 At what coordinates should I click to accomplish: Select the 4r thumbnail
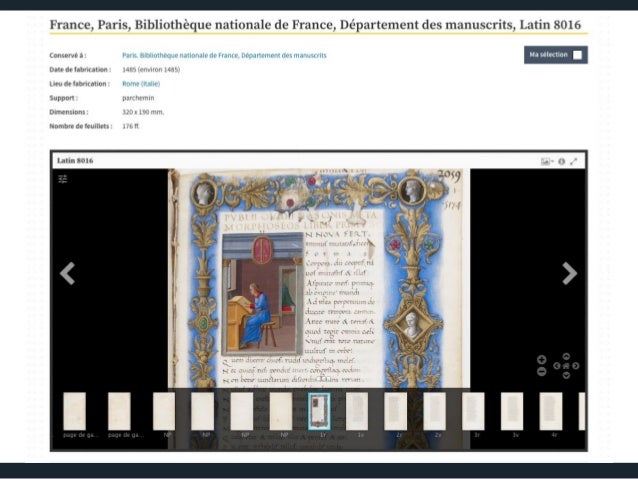pos(551,411)
